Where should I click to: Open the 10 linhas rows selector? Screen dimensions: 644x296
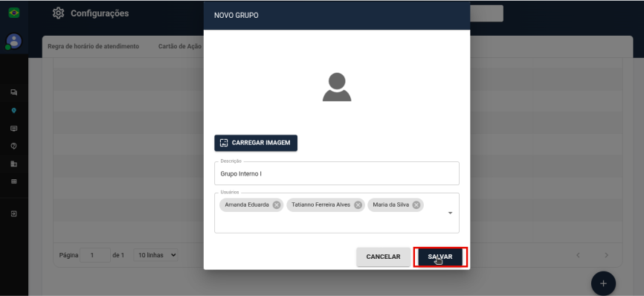[x=155, y=255]
